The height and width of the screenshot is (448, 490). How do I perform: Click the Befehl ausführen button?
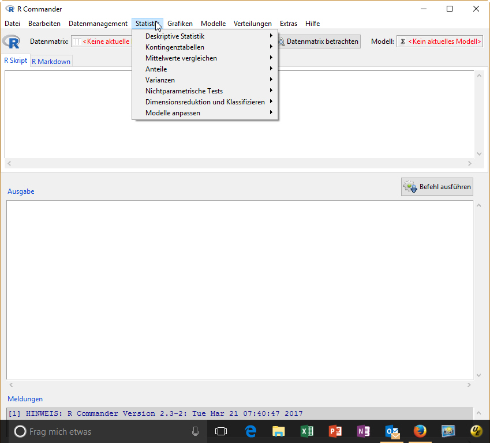(x=437, y=187)
